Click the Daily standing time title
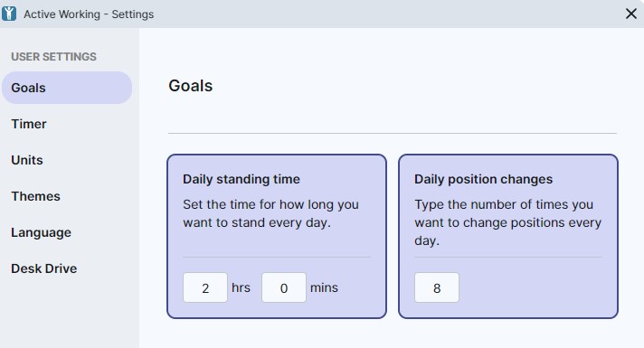Image resolution: width=644 pixels, height=348 pixels. click(241, 179)
